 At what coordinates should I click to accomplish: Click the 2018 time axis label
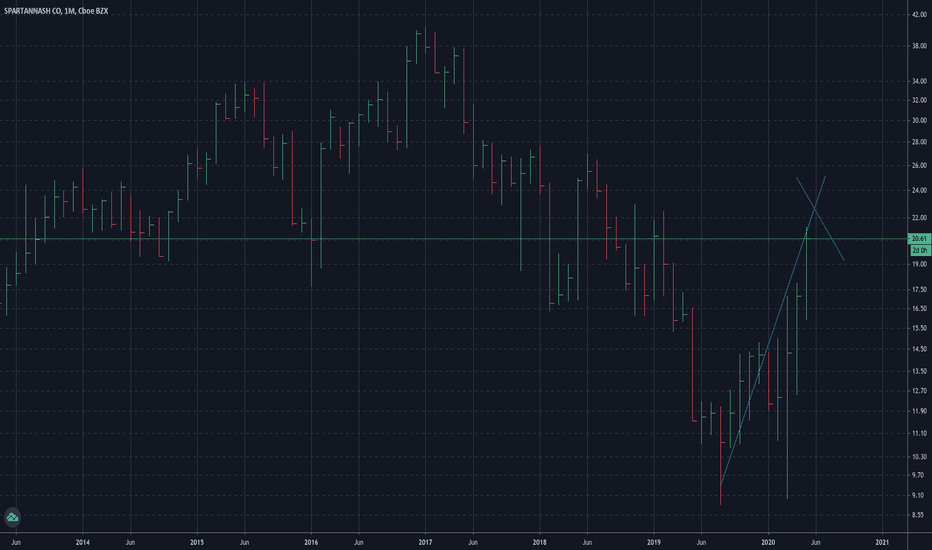click(x=540, y=542)
